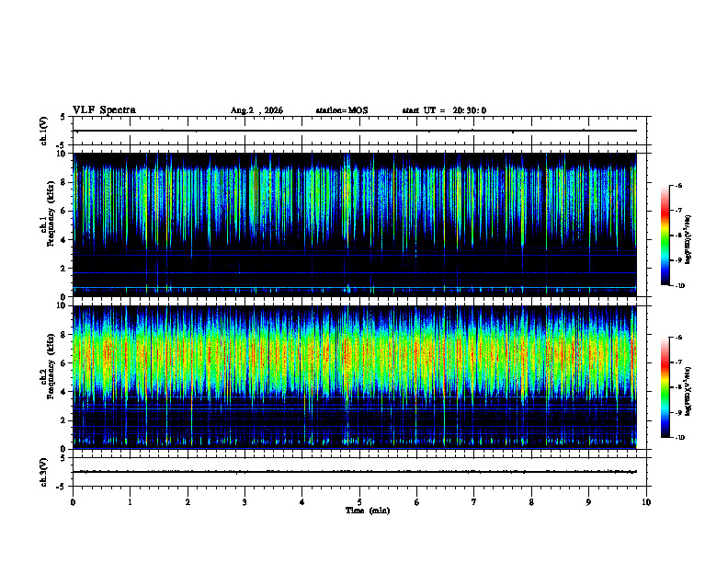Click the "4" kHz tick on ch.2 frequency axis
This screenshot has height=563, width=728.
[63, 392]
